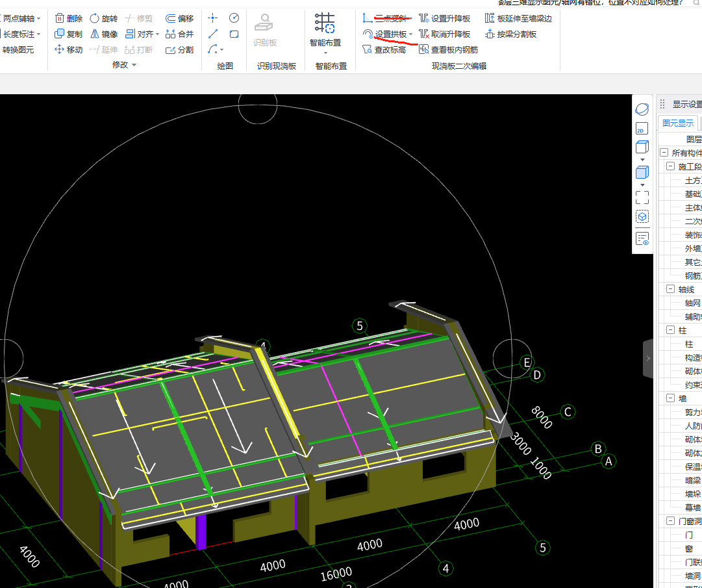Choose the straight line drawing tool
The image size is (702, 588).
tap(212, 34)
